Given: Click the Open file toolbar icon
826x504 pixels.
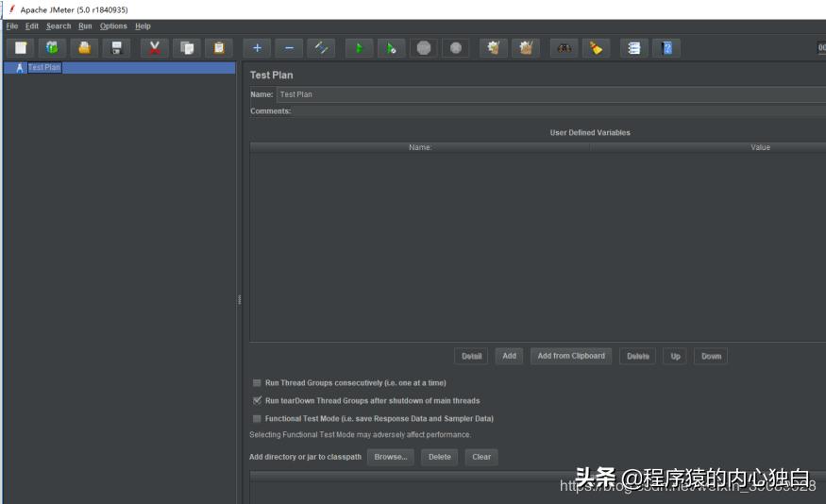Looking at the screenshot, I should [84, 48].
